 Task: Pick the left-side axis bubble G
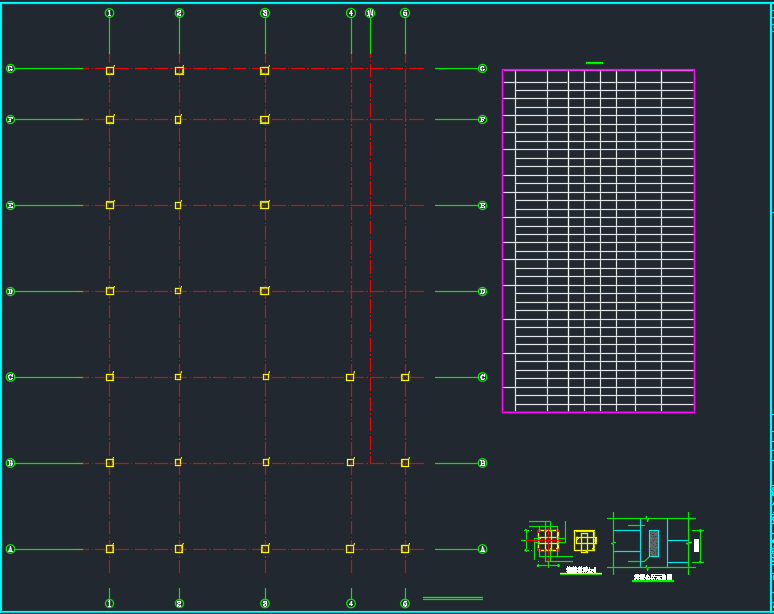click(x=10, y=69)
